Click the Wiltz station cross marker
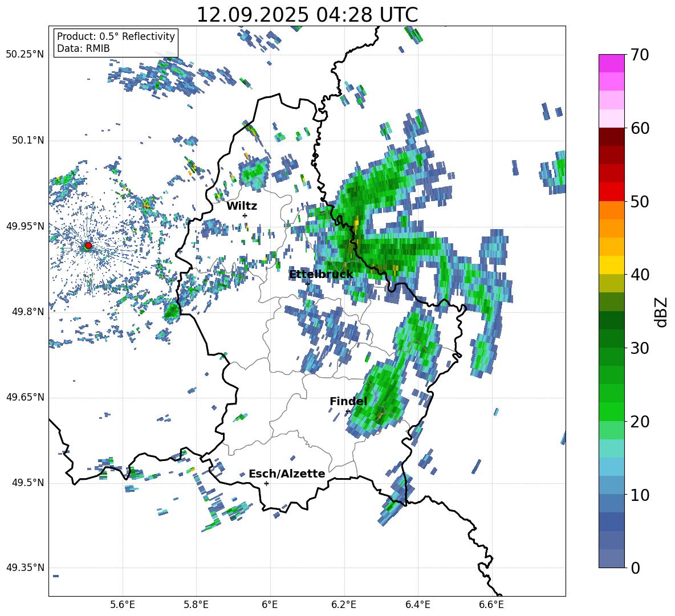675x616 pixels. [x=245, y=215]
